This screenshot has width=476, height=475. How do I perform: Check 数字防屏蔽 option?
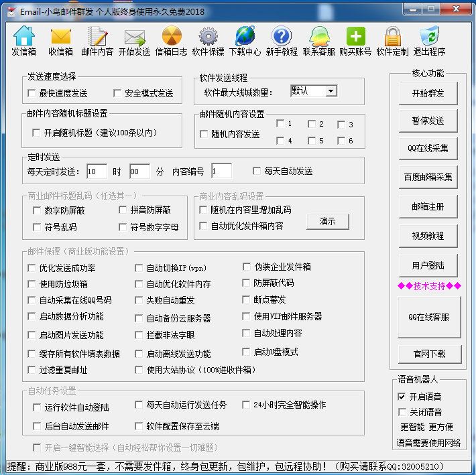(37, 210)
